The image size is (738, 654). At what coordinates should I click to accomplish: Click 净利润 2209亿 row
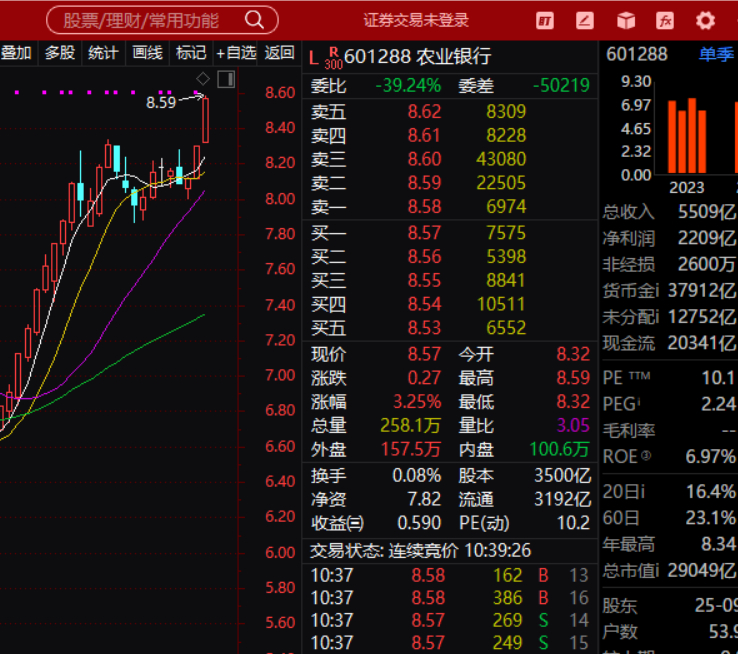669,238
